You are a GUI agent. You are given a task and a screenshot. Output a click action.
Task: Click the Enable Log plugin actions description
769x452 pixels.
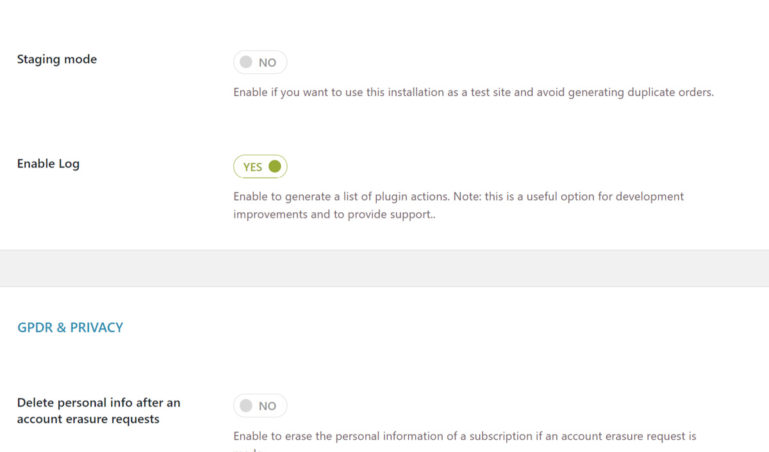[458, 197]
